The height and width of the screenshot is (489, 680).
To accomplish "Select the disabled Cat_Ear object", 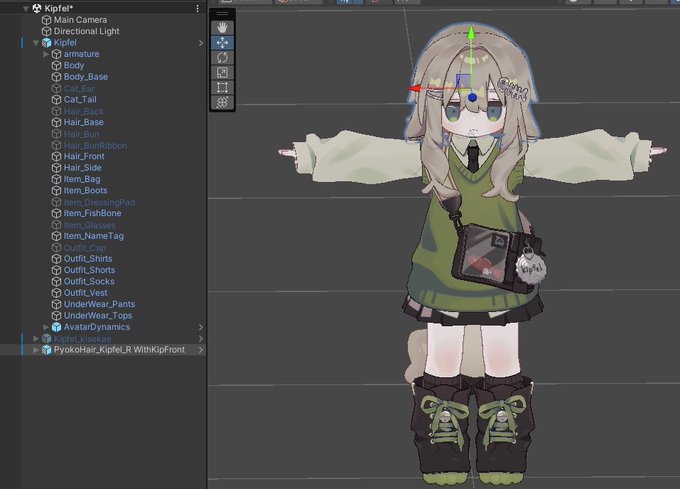I will 79,88.
